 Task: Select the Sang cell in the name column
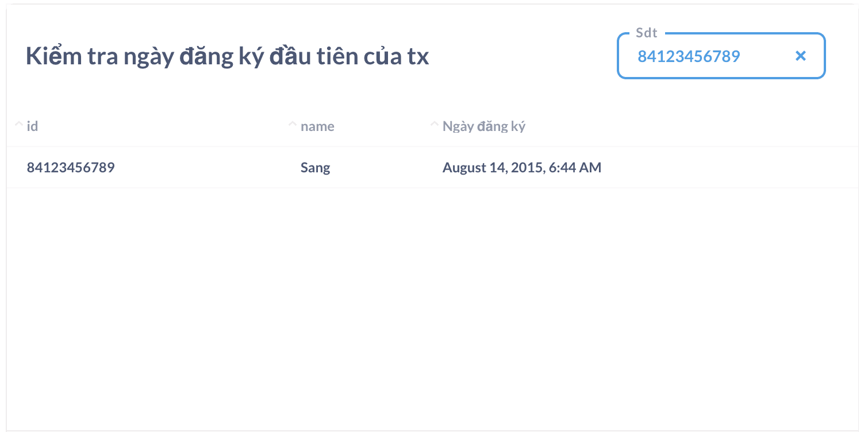tap(315, 168)
